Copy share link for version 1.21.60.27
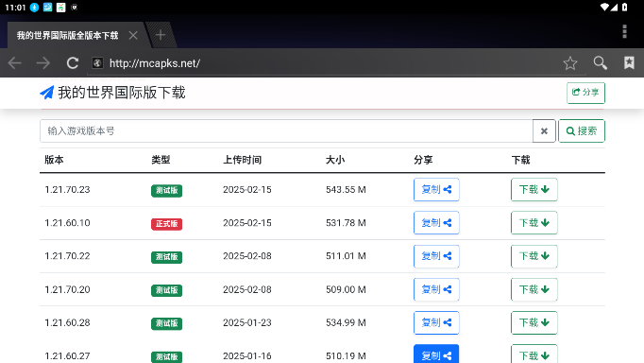Image resolution: width=644 pixels, height=363 pixels. point(436,354)
